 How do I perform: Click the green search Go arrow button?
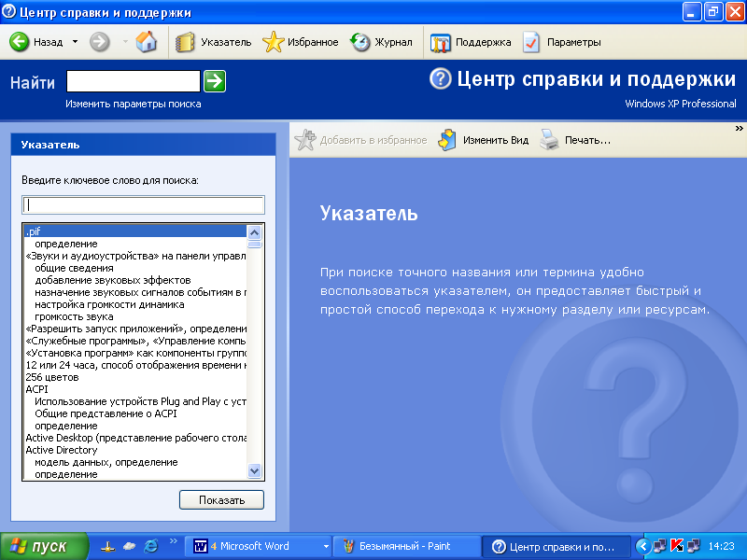(215, 81)
